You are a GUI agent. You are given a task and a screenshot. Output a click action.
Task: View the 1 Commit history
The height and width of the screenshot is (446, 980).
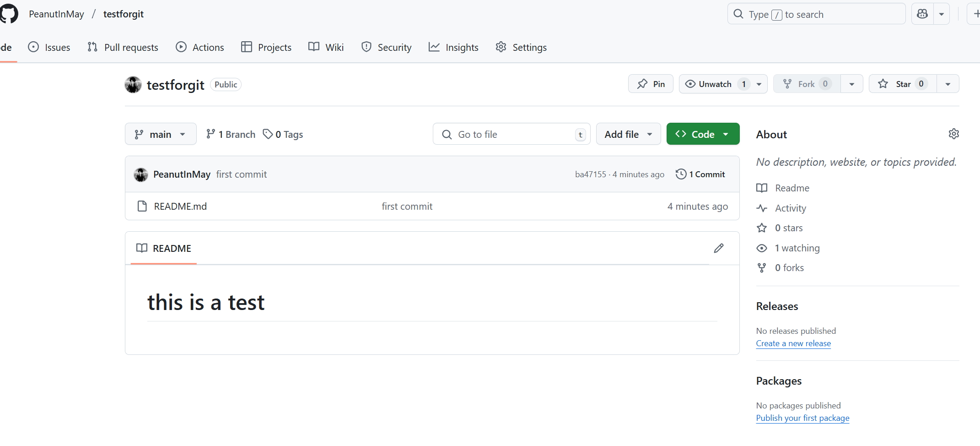[700, 174]
